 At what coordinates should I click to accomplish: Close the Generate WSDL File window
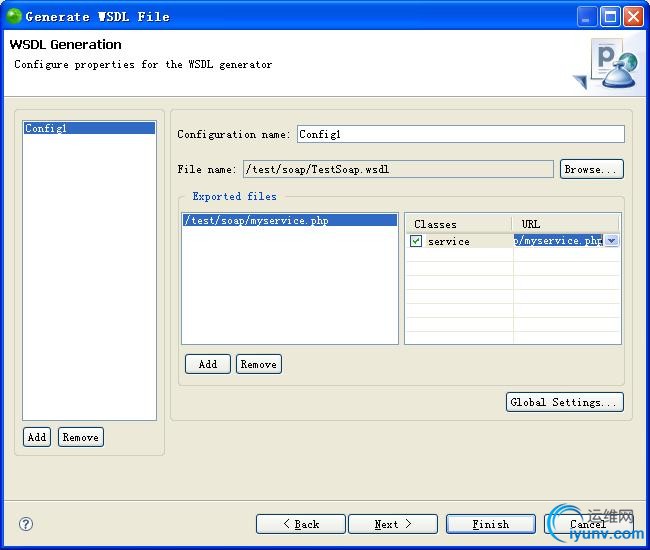(x=633, y=17)
